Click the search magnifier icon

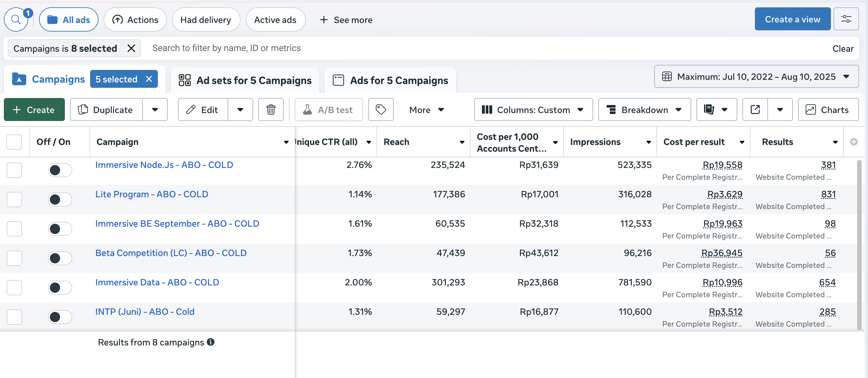16,19
